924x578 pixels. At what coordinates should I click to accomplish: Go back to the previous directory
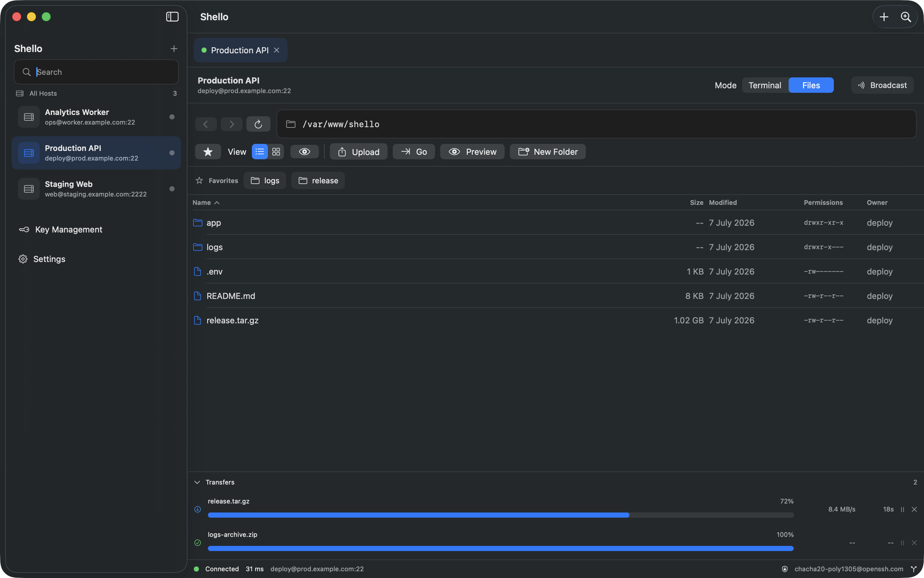(x=206, y=124)
